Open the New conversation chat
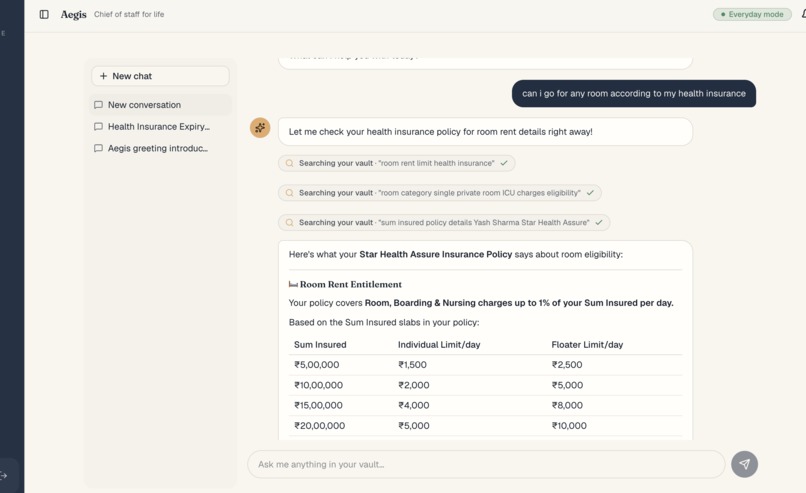 click(160, 105)
